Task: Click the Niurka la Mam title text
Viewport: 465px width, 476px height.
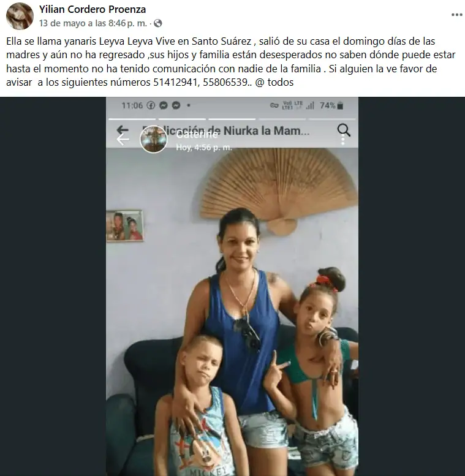Action: point(267,130)
